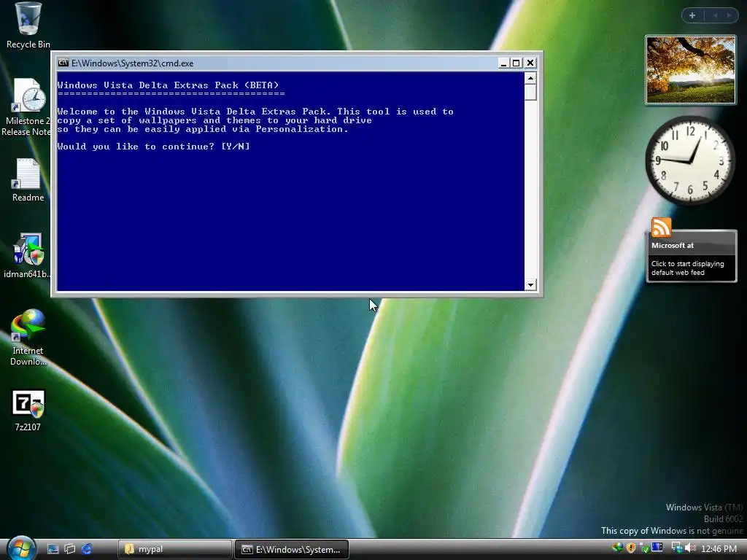The width and height of the screenshot is (747, 560).
Task: Click the analog clock gadget
Action: 690,160
